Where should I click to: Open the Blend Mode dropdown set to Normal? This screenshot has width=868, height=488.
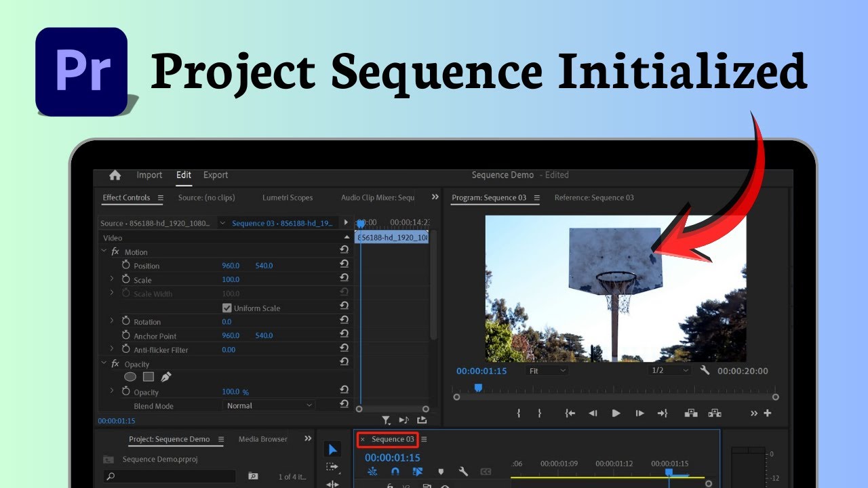pyautogui.click(x=270, y=405)
